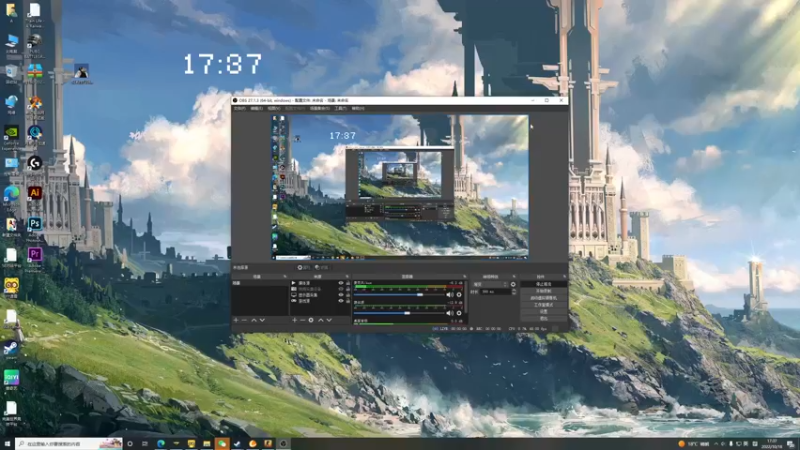Move scene up in Scenes panel
This screenshot has width=800, height=450.
pos(254,320)
